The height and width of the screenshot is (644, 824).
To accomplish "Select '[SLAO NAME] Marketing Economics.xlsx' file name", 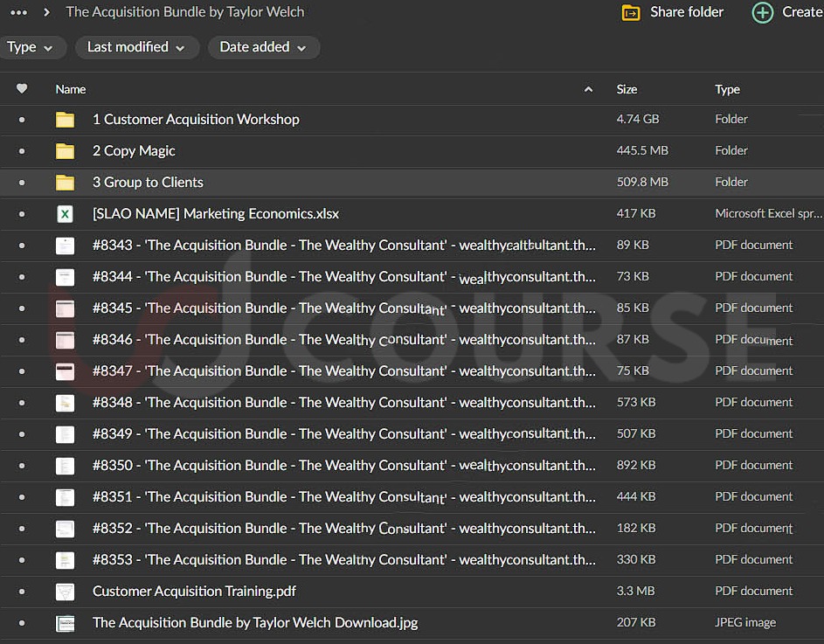I will 216,214.
